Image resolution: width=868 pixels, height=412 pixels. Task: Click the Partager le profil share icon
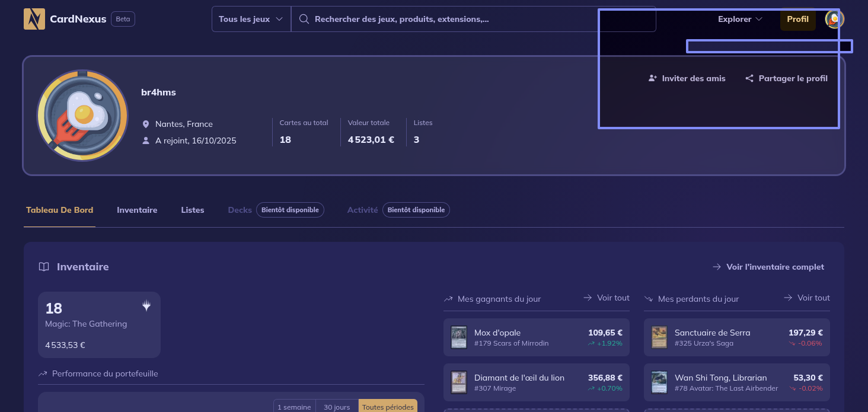749,78
